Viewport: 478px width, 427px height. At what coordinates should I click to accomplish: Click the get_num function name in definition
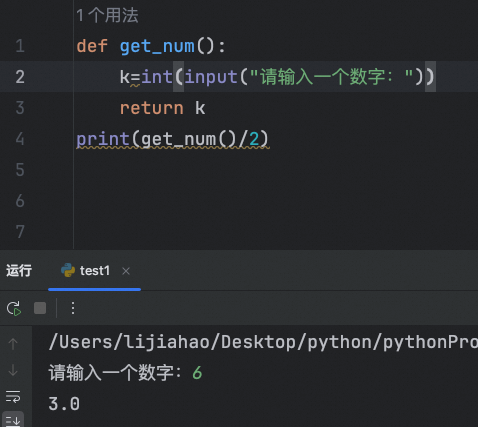click(x=157, y=46)
